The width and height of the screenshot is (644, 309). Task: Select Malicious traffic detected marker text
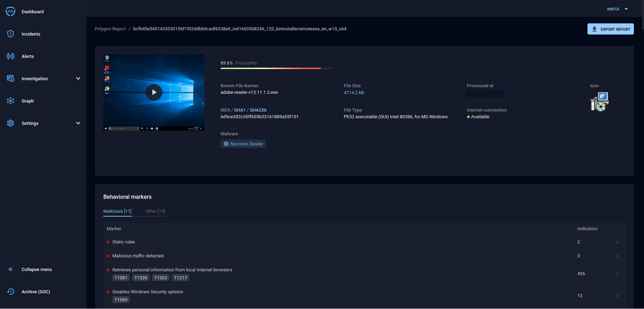(x=138, y=256)
